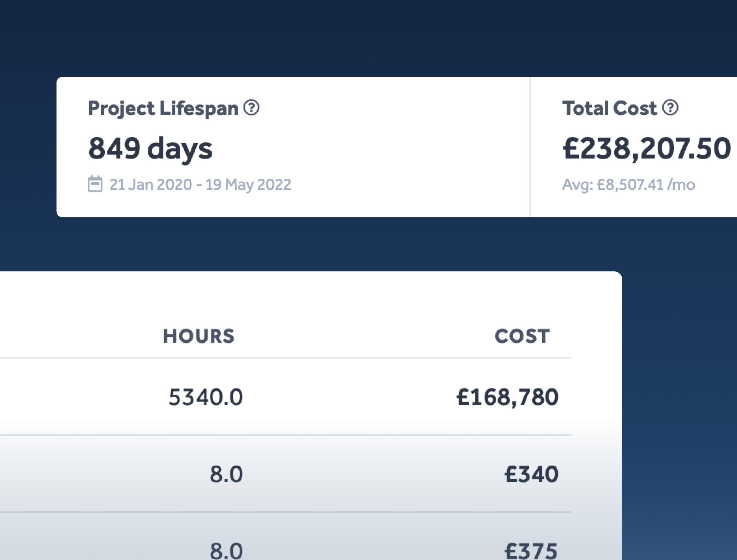Screen dimensions: 737x560
Task: Click the Project Lifespan help icon
Action: pyautogui.click(x=251, y=108)
